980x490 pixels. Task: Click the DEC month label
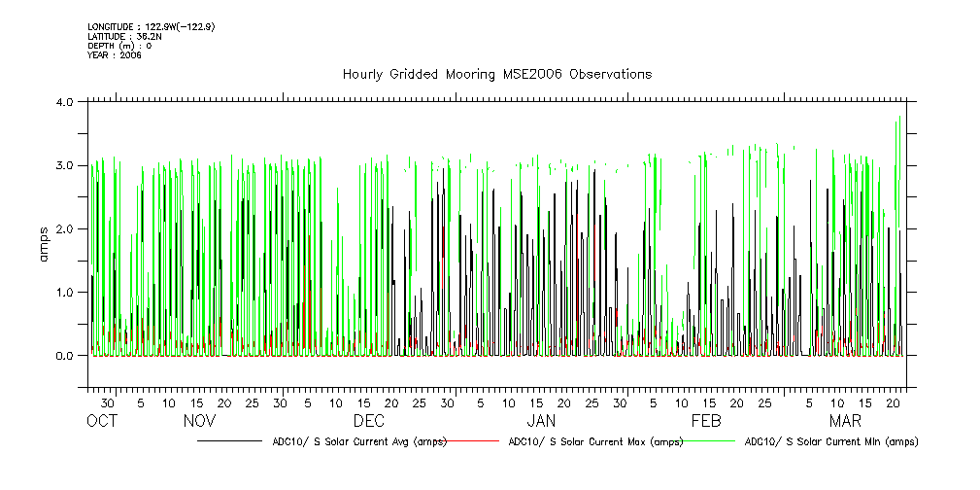pos(369,421)
